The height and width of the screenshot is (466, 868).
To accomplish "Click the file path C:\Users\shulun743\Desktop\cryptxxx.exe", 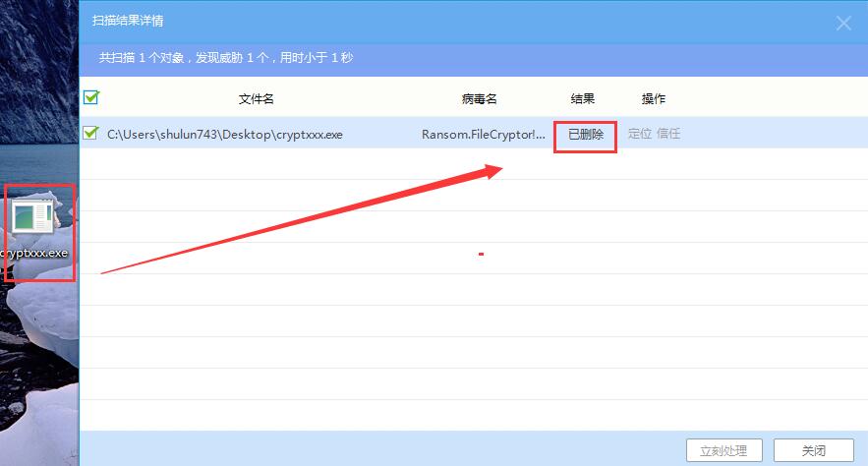I will [225, 135].
